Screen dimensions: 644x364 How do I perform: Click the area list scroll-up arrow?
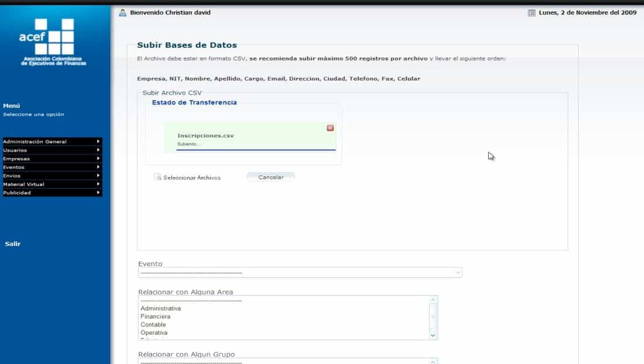pos(433,300)
